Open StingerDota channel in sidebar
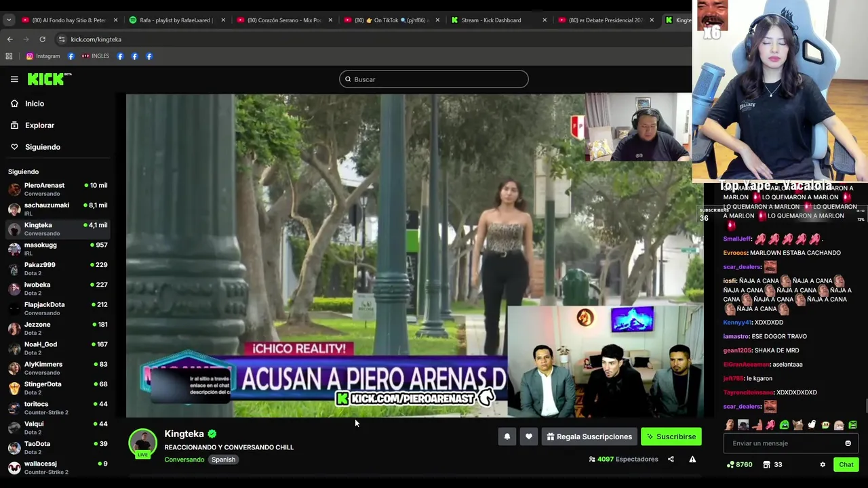The width and height of the screenshot is (868, 488). pyautogui.click(x=58, y=388)
